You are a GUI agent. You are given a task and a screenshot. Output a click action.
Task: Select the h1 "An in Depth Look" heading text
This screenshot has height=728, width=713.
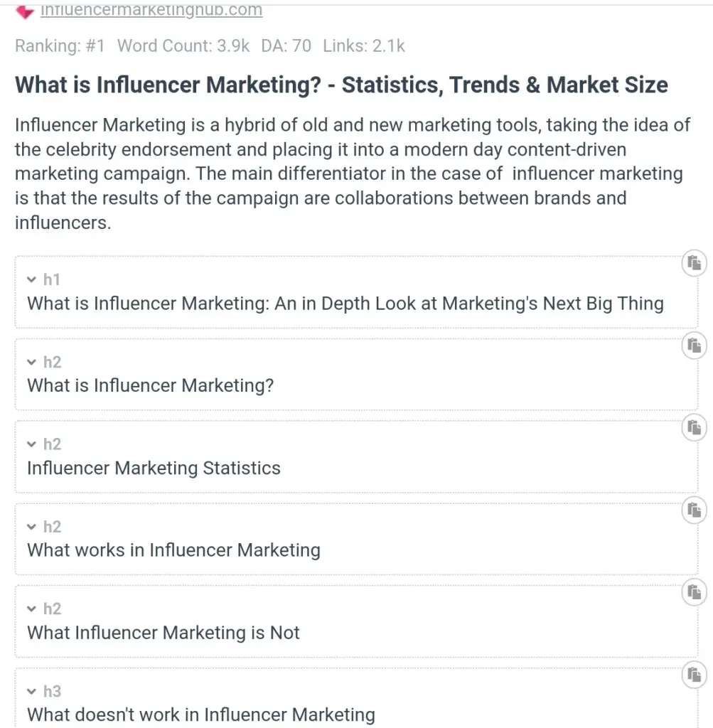point(345,304)
